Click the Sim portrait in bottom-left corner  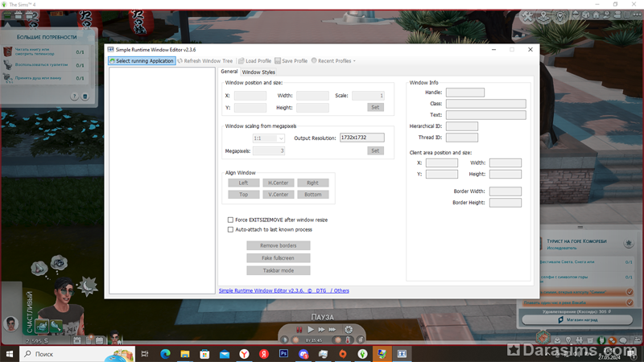click(x=11, y=323)
